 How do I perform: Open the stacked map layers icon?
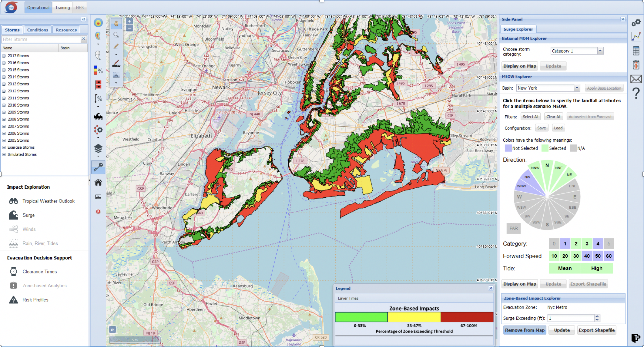click(x=98, y=149)
